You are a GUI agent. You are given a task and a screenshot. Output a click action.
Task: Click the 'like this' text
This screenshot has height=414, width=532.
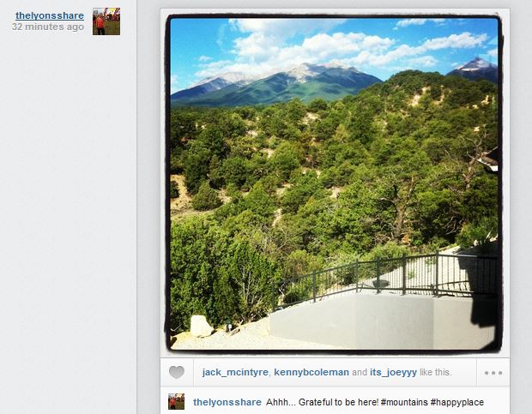click(436, 372)
